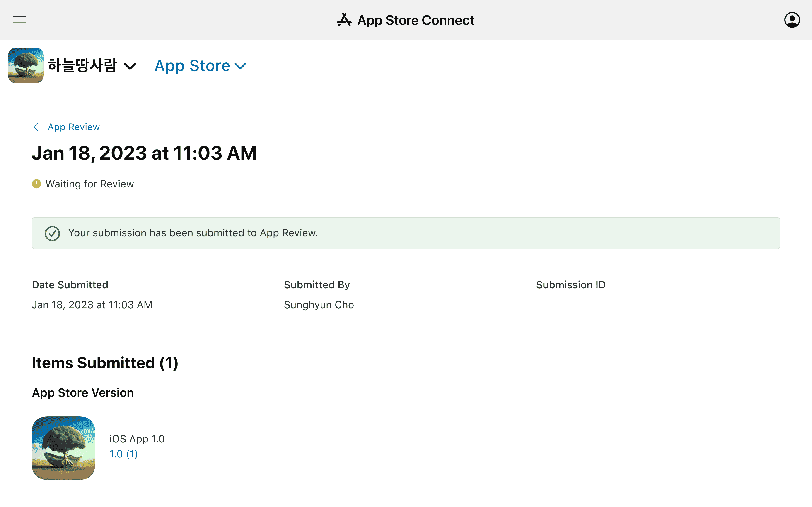This screenshot has height=507, width=812.
Task: Open build link 1.0 (1)
Action: [x=123, y=454]
